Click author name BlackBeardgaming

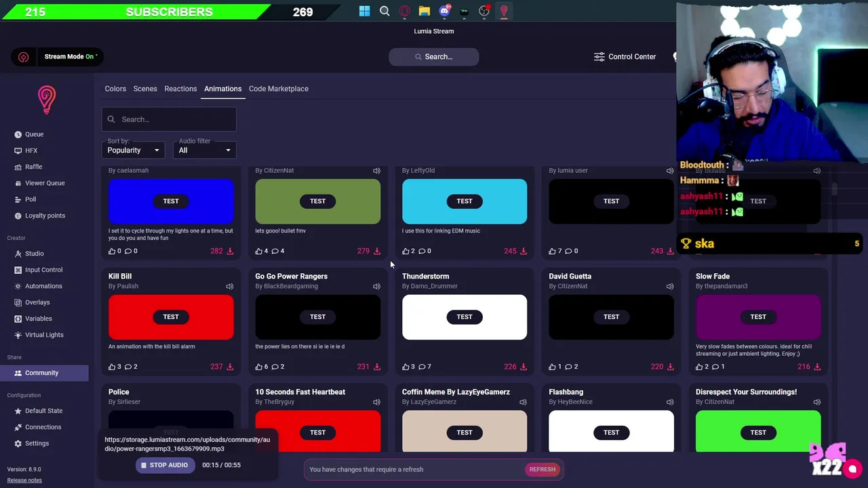pyautogui.click(x=291, y=286)
